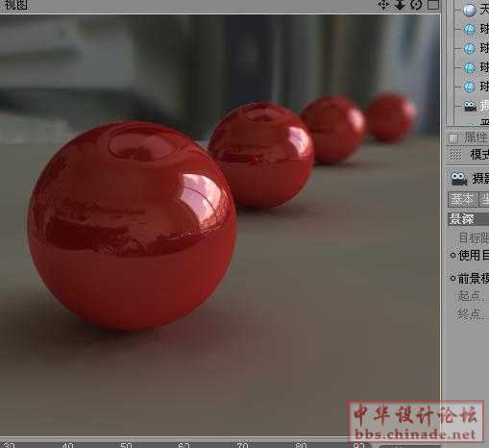Toggle the dot beside 使用目标 option

452,256
